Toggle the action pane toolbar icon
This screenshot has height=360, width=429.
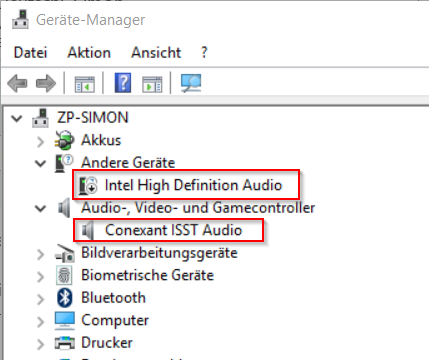[152, 84]
